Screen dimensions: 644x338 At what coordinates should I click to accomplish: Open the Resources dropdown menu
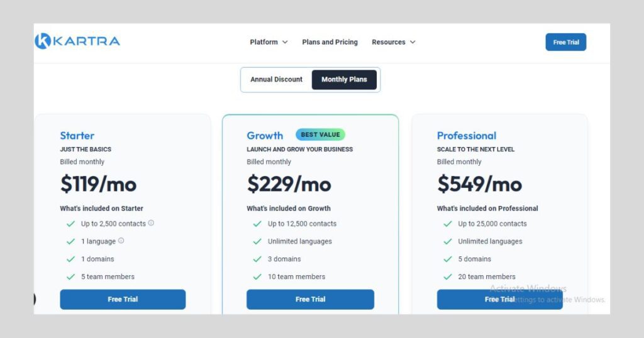tap(393, 42)
